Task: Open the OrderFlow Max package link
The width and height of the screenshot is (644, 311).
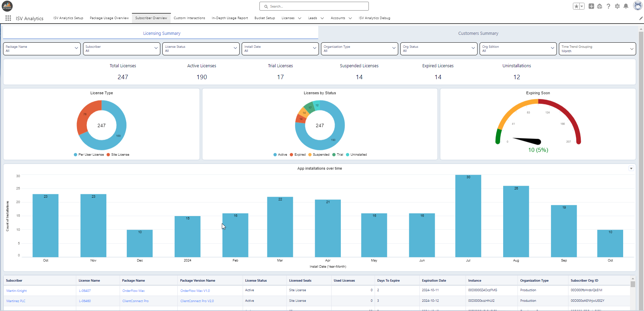Action: [x=134, y=291]
